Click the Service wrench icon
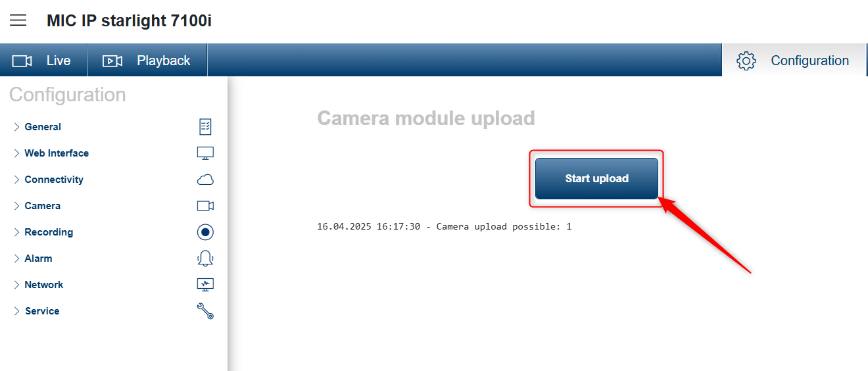The height and width of the screenshot is (371, 868). click(205, 311)
